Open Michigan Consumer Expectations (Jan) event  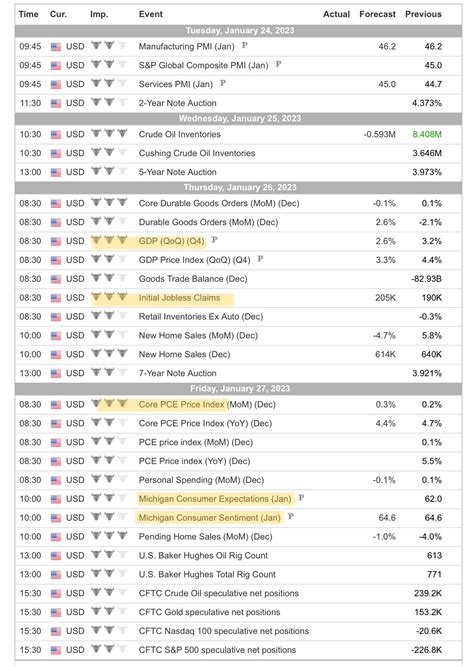click(215, 499)
